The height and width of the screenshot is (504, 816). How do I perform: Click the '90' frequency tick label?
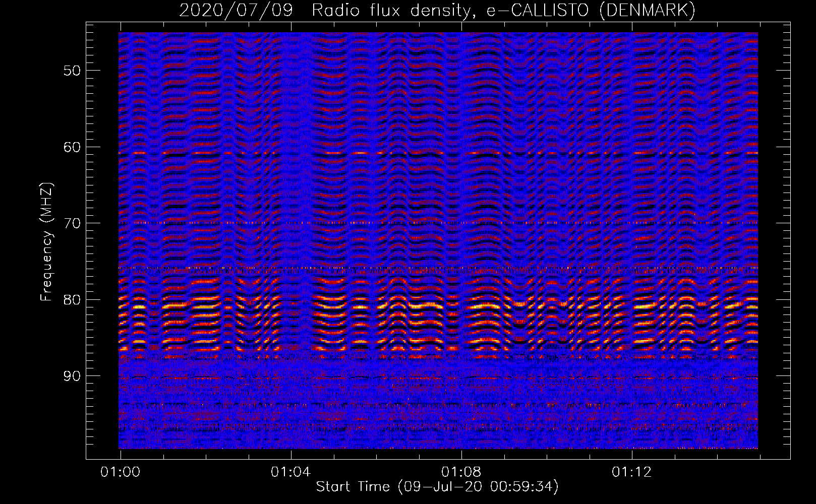[x=72, y=376]
